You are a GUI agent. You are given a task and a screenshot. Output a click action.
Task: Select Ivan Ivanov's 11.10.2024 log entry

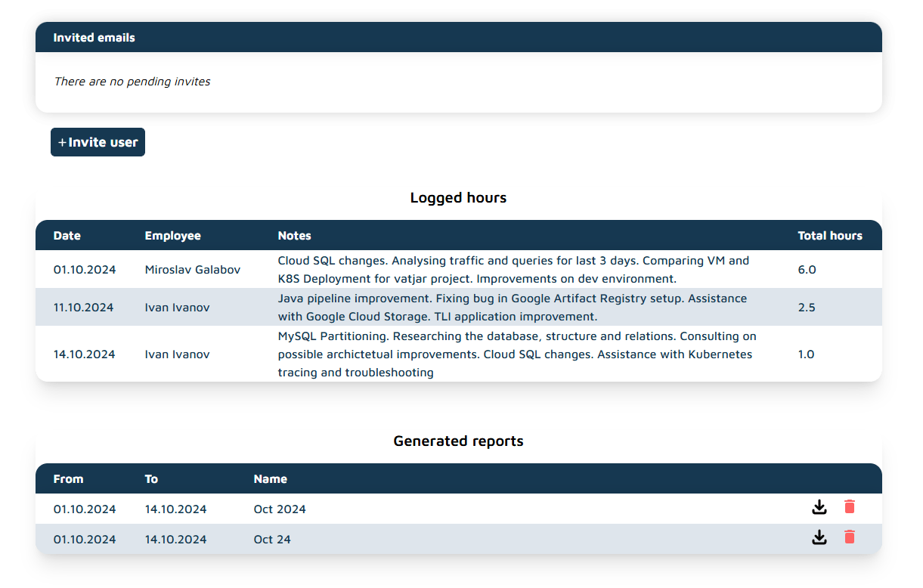[x=177, y=308]
